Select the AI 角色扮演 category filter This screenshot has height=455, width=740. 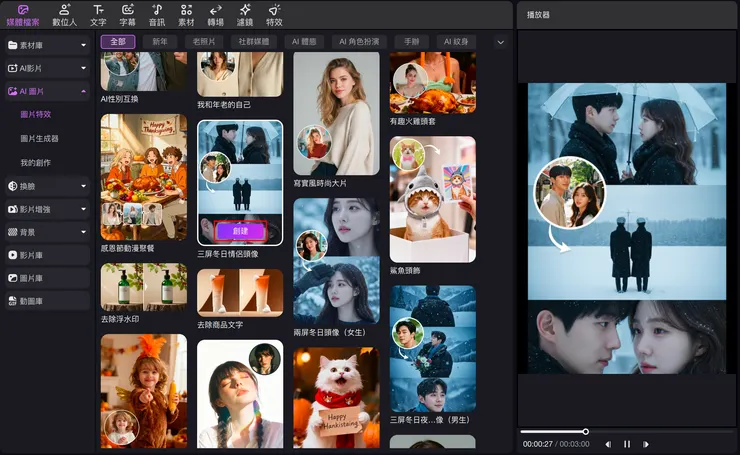359,42
